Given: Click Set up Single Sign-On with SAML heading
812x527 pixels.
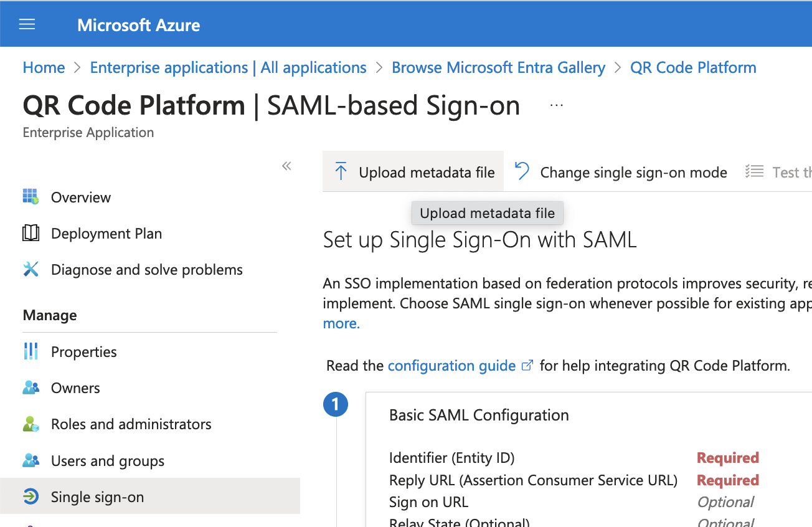Looking at the screenshot, I should click(480, 240).
